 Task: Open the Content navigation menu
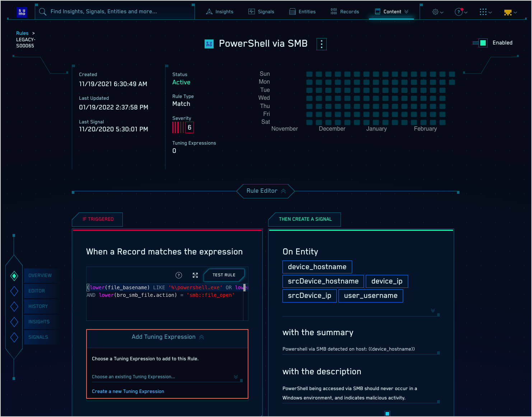(x=392, y=12)
